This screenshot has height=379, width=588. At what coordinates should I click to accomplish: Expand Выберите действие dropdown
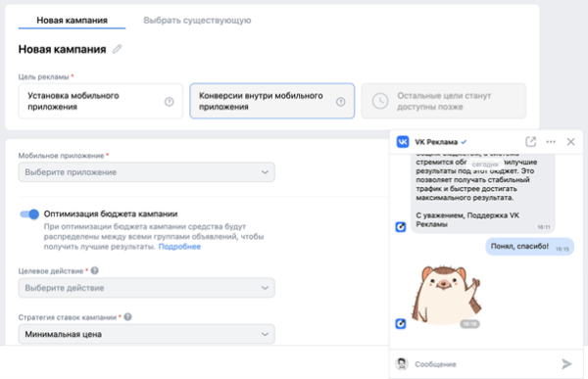pyautogui.click(x=147, y=288)
